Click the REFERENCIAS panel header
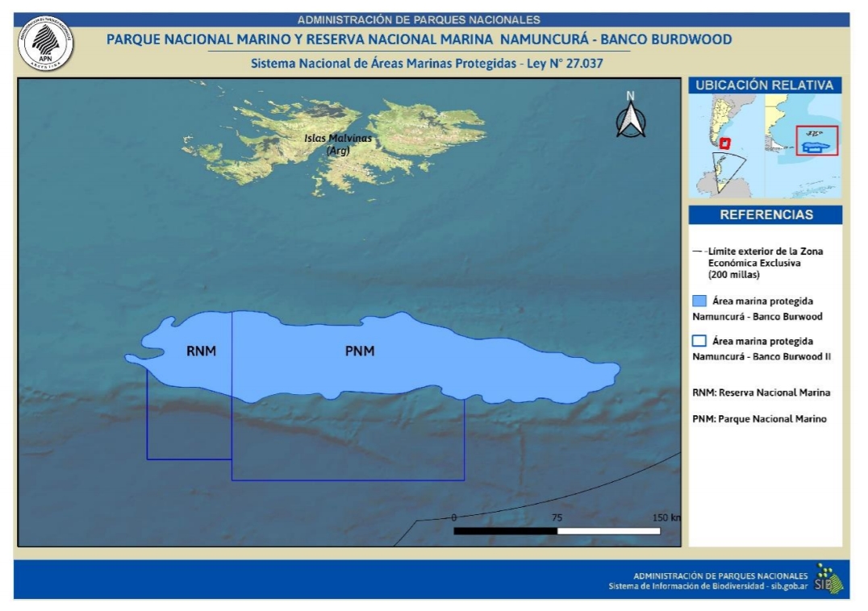The width and height of the screenshot is (868, 611). pos(765,215)
